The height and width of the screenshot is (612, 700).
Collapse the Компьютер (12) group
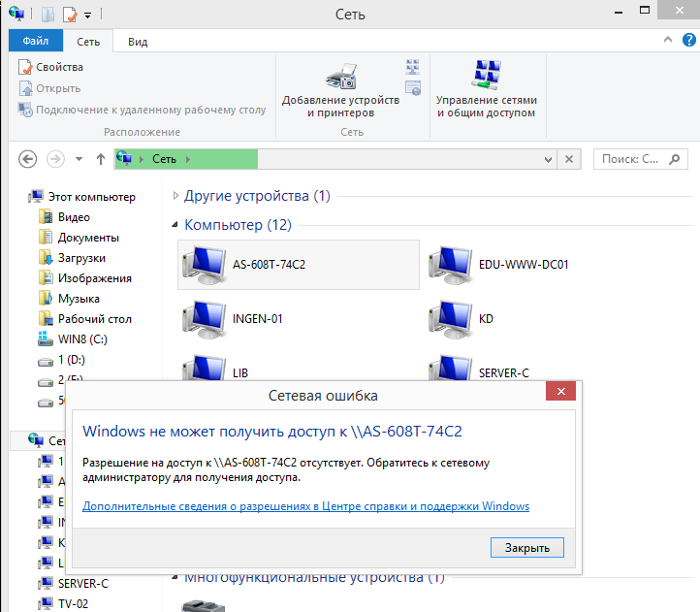click(175, 225)
